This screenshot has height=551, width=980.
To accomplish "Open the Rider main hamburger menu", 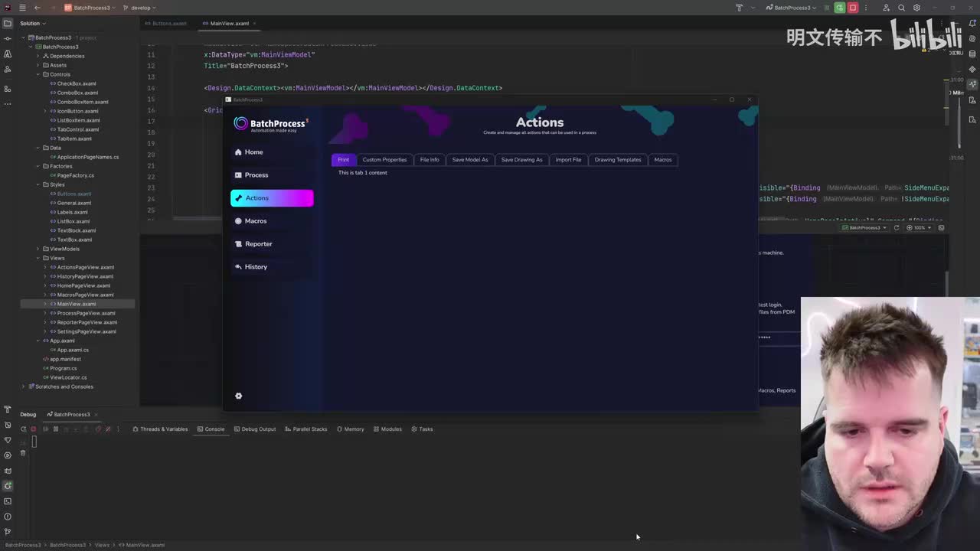I will coord(22,8).
